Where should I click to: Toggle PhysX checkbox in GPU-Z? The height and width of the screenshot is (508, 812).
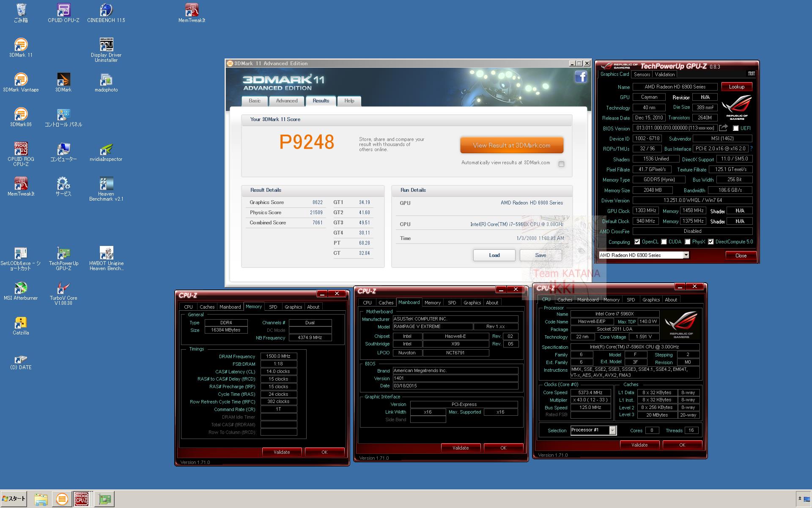pyautogui.click(x=688, y=242)
